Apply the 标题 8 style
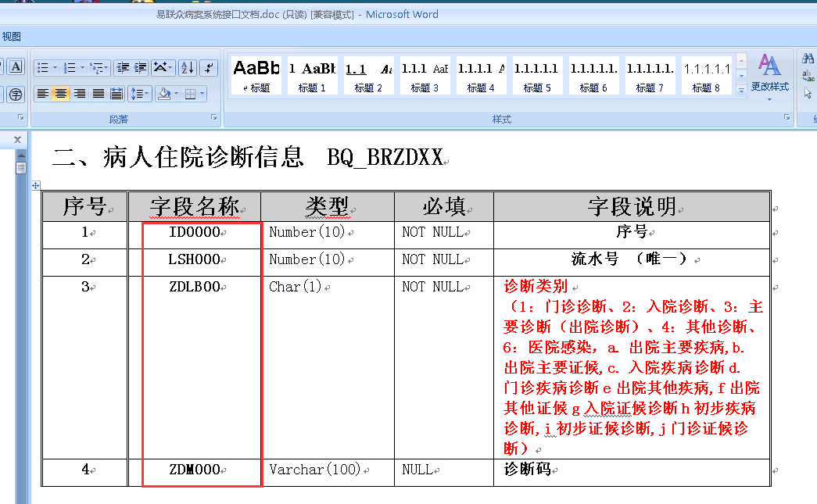Viewport: 817px width, 504px height. (x=706, y=76)
